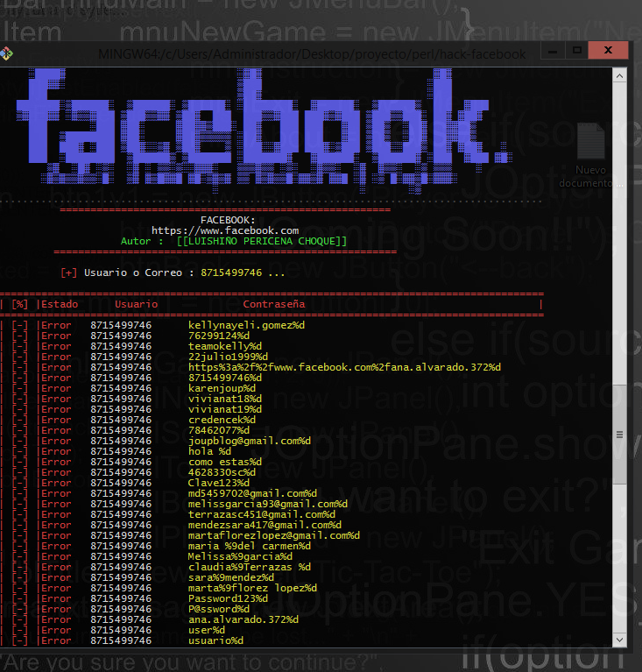642x672 pixels.
Task: Click password entry 4628330sc%d
Action: (222, 472)
